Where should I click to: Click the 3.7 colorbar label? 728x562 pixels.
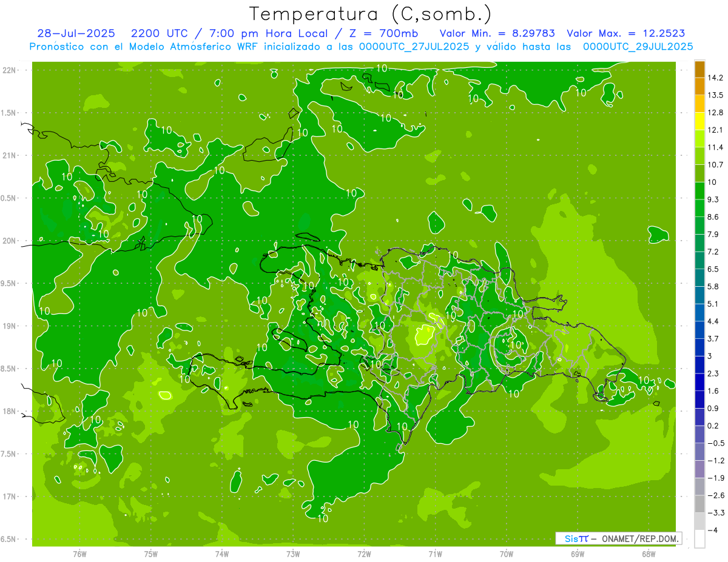coord(713,338)
